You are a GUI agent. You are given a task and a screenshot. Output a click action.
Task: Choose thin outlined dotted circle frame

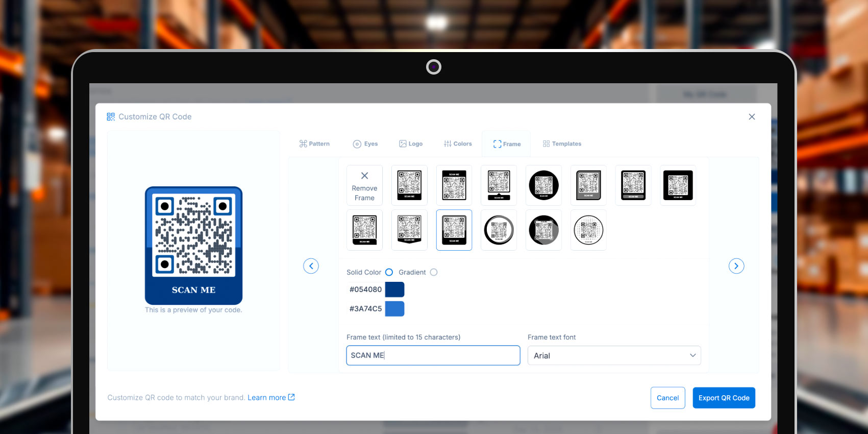click(588, 230)
